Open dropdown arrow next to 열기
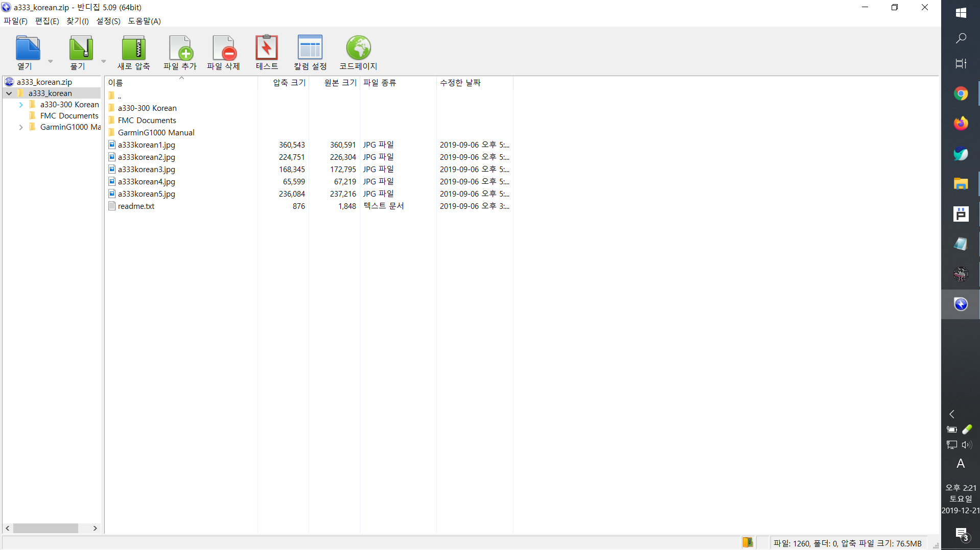 tap(50, 61)
